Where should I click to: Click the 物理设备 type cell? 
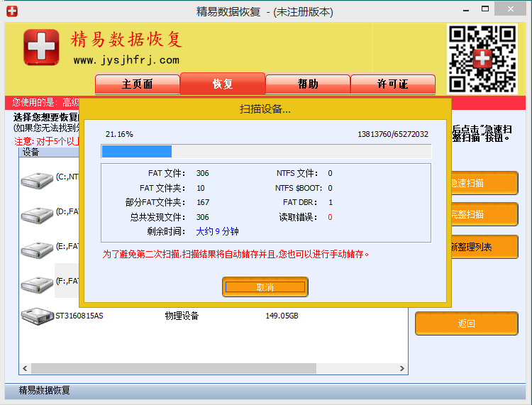click(x=182, y=316)
